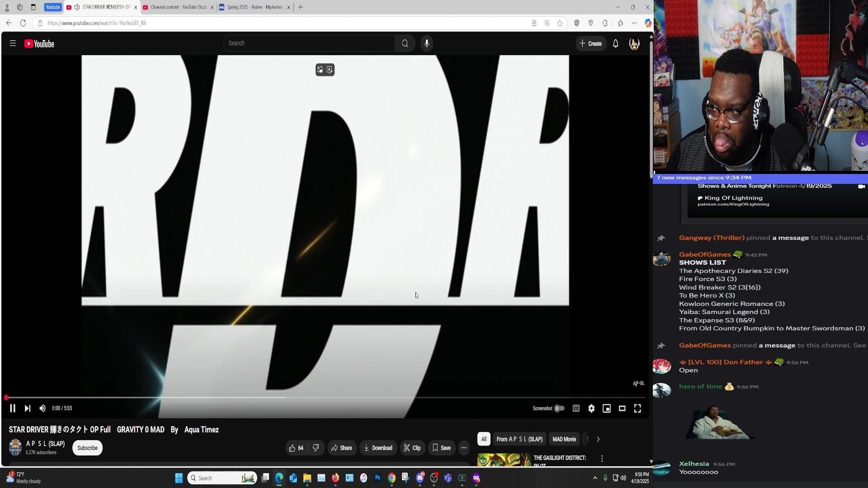Open GabeOfGames profile in chat
Viewport: 868px width, 488px height.
661,258
